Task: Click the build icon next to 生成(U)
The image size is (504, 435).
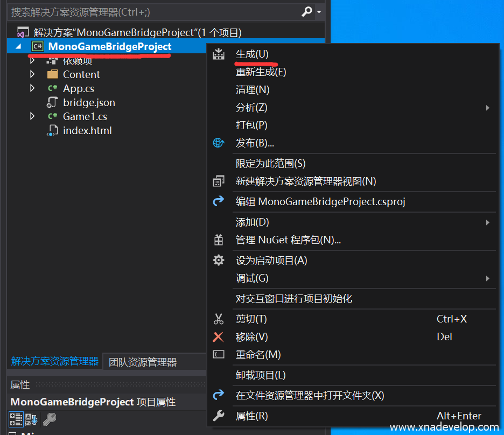Action: point(219,54)
